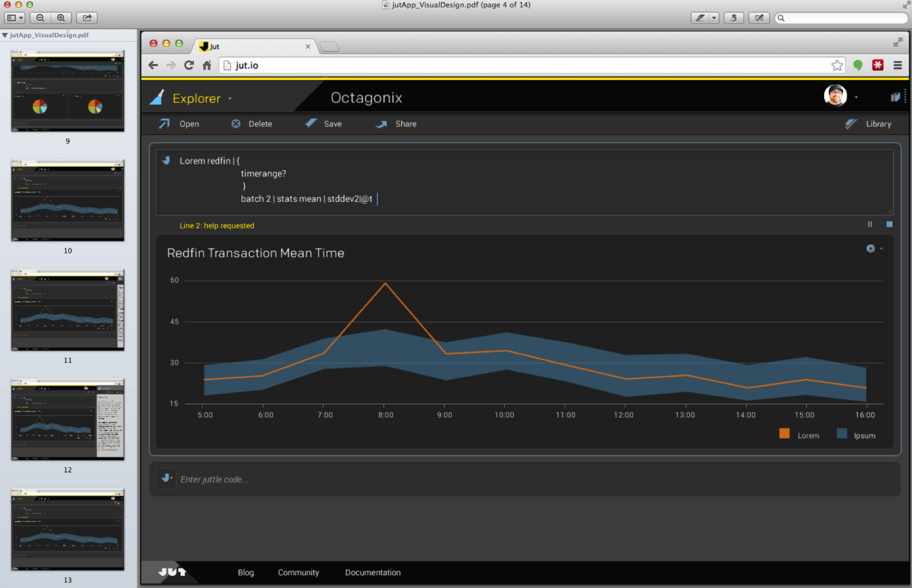The height and width of the screenshot is (588, 912).
Task: Click the Delete circle-x icon
Action: 236,124
